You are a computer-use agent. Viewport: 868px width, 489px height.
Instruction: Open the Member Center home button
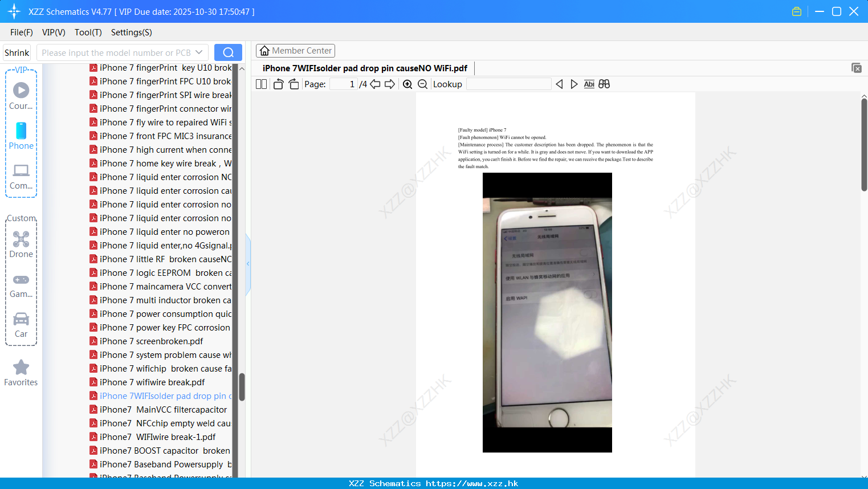pos(295,51)
